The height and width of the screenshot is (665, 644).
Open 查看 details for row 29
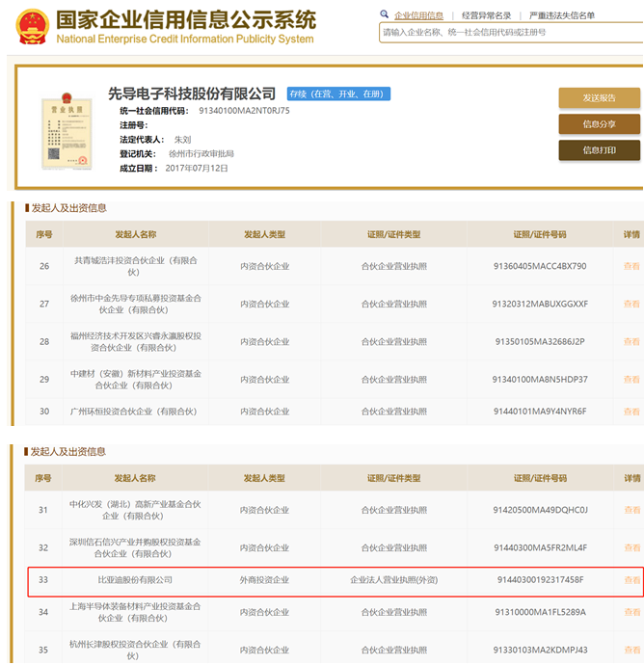tap(631, 380)
